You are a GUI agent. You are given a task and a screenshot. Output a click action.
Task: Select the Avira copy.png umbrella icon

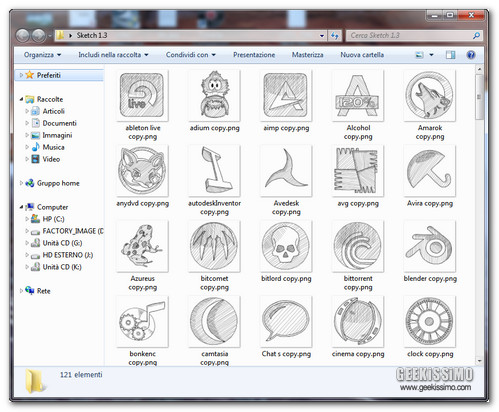pos(430,171)
